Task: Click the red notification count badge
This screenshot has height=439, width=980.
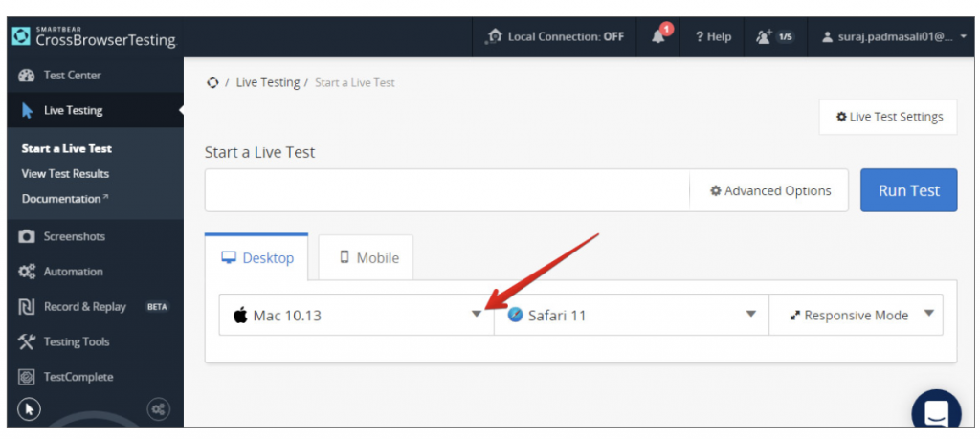Action: 667,29
